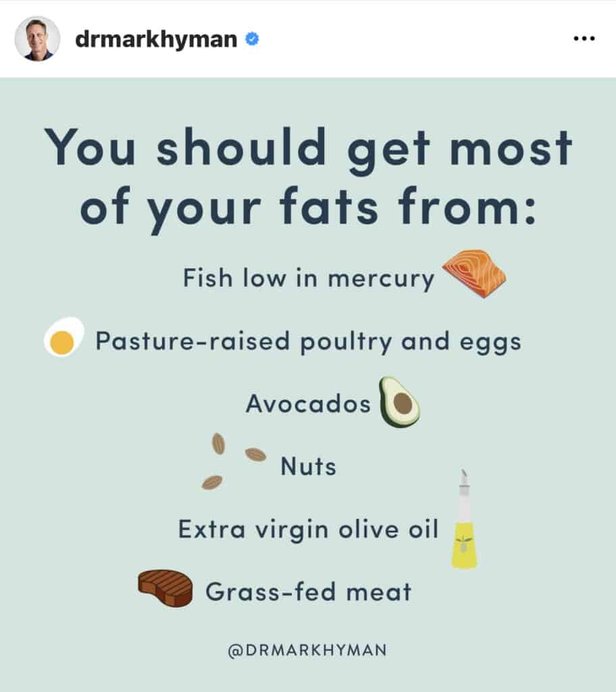Image resolution: width=616 pixels, height=692 pixels.
Task: Click the grilled steak icon
Action: click(165, 588)
